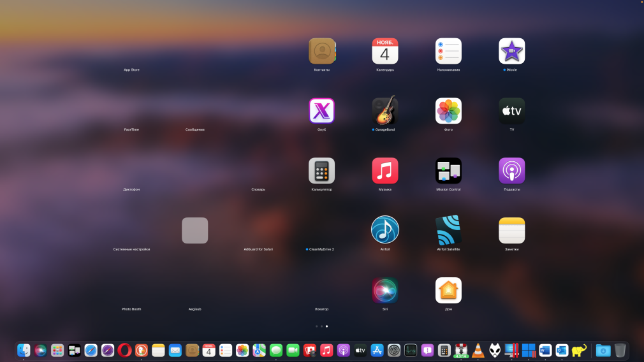Open foobar2000 in the Dock
Image resolution: width=644 pixels, height=362 pixels.
[495, 350]
